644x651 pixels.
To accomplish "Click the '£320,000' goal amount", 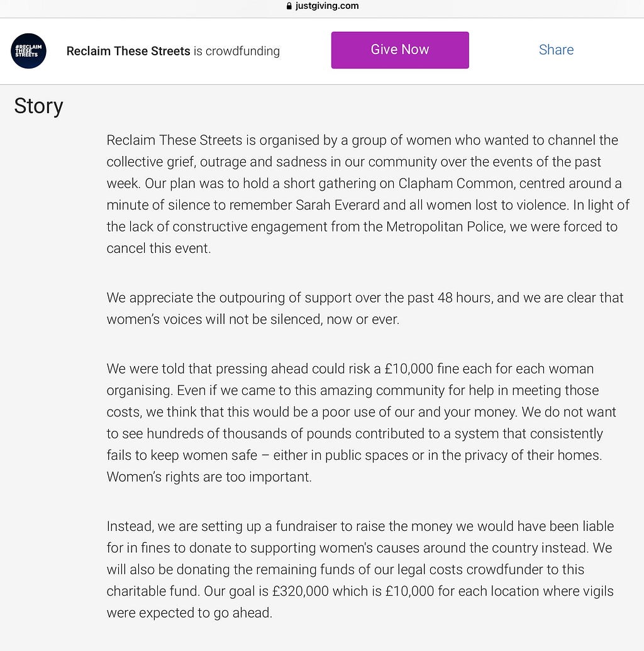I will (300, 591).
